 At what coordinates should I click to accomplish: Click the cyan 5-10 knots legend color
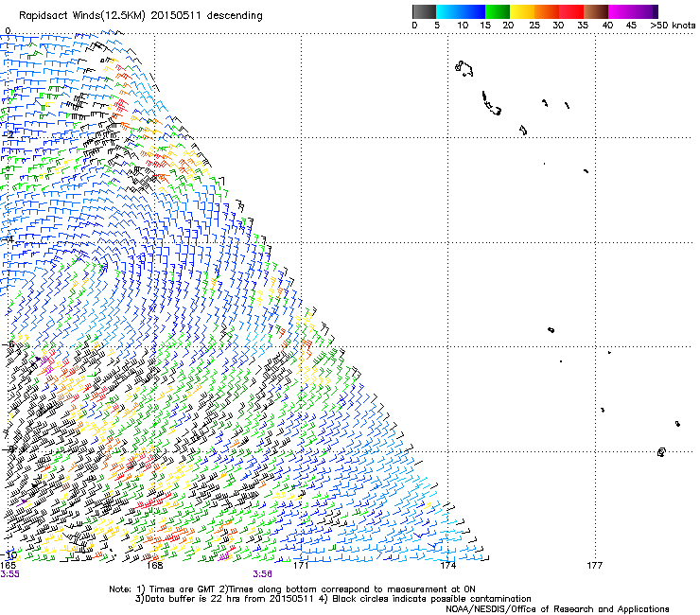[x=448, y=11]
